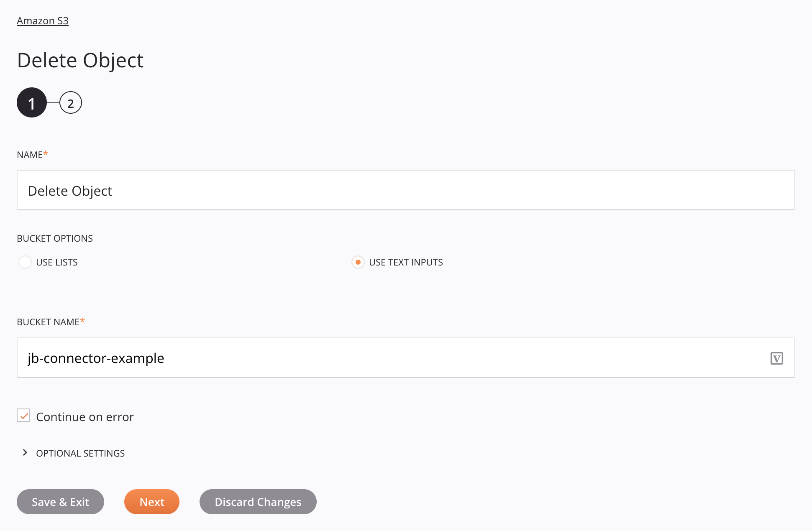Click Discard Changes to cancel edits
812x531 pixels.
[258, 501]
